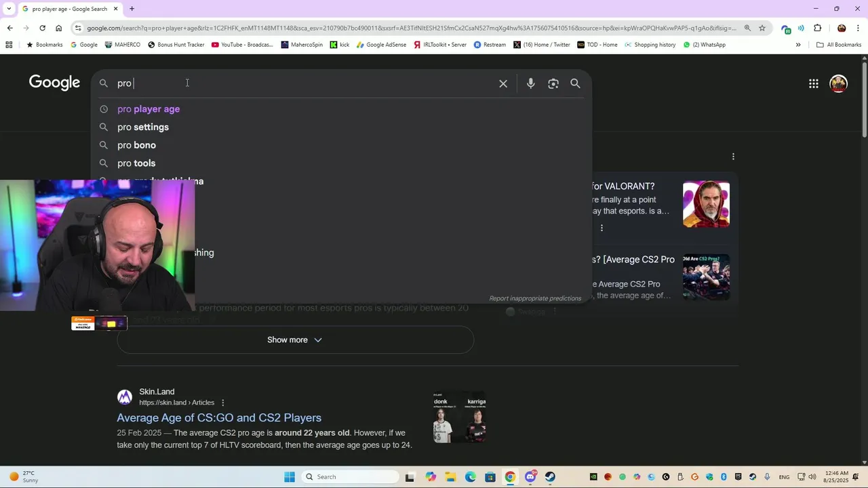Open Search by image camera icon
868x488 pixels.
553,83
